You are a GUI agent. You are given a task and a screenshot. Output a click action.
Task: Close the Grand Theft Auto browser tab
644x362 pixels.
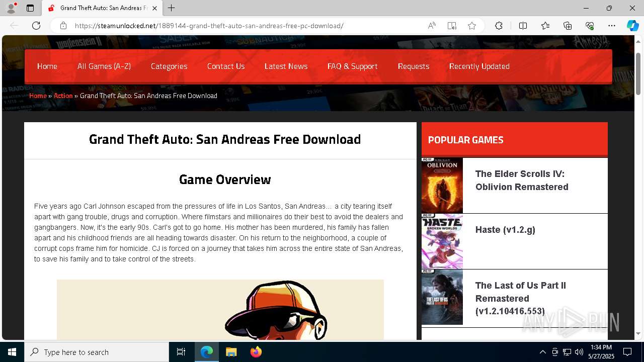pyautogui.click(x=155, y=8)
